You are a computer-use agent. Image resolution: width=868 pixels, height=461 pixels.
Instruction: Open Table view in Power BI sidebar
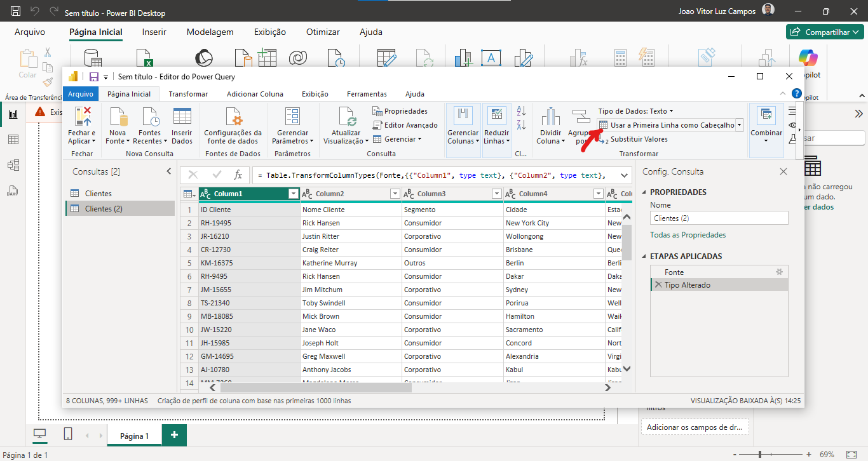(13, 140)
